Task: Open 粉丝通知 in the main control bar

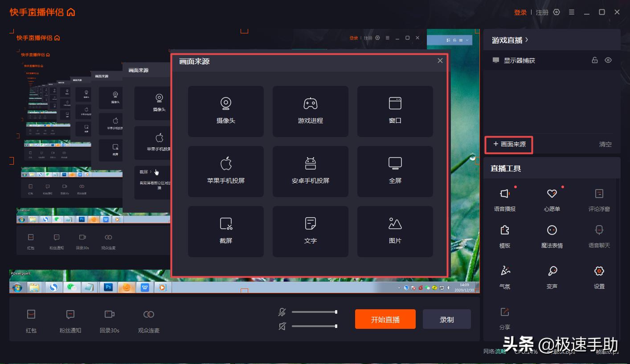Action: pyautogui.click(x=70, y=321)
